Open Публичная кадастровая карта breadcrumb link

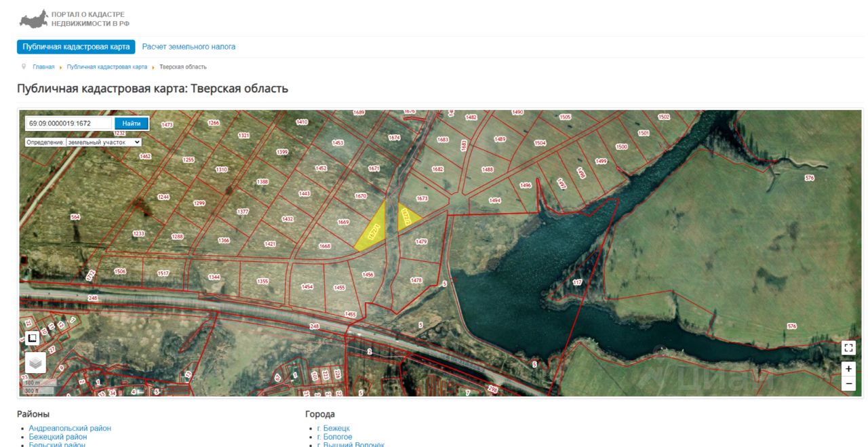pos(107,67)
